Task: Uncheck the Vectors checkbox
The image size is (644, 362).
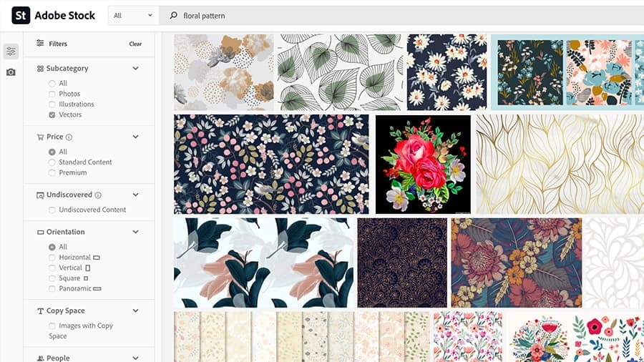Action: 52,115
